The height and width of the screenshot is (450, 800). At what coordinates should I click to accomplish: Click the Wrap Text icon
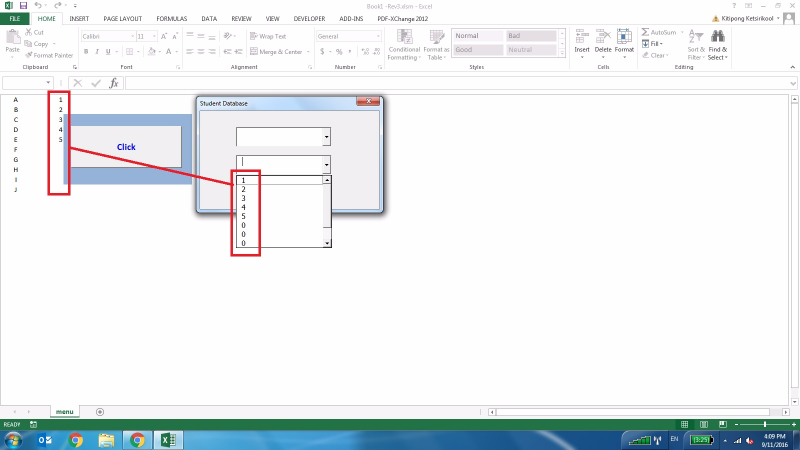254,36
